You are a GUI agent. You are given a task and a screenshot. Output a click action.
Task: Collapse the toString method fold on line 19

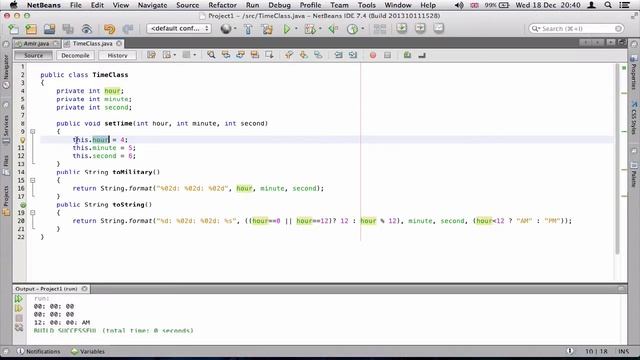[x=33, y=213]
